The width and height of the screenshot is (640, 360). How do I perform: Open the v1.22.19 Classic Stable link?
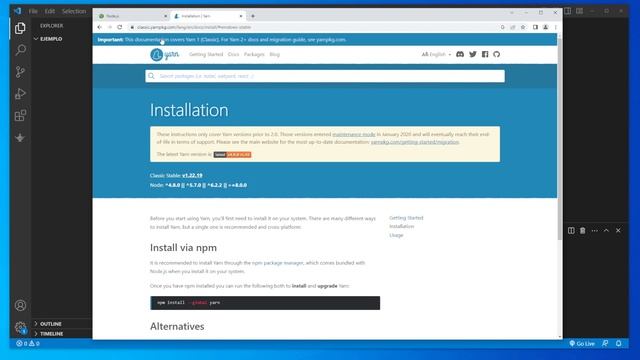(192, 176)
